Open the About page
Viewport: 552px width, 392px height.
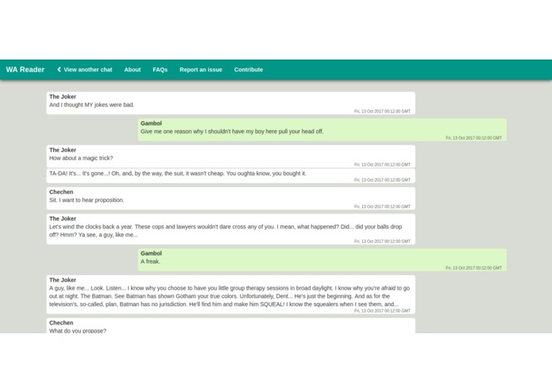pyautogui.click(x=133, y=70)
